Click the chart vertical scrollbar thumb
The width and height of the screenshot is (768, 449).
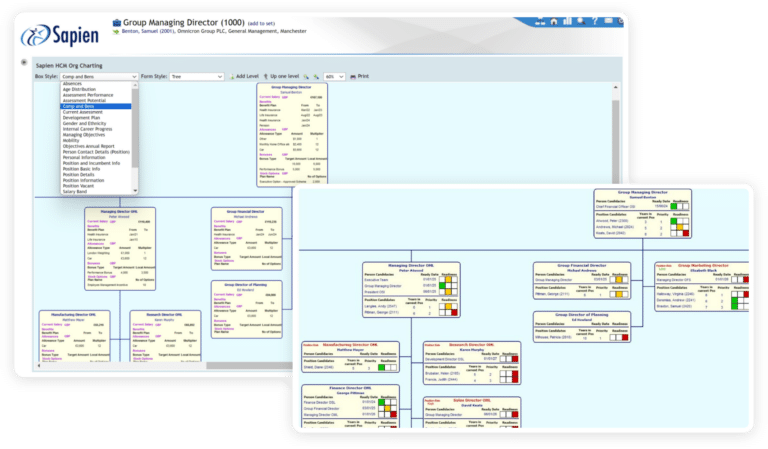(x=616, y=142)
